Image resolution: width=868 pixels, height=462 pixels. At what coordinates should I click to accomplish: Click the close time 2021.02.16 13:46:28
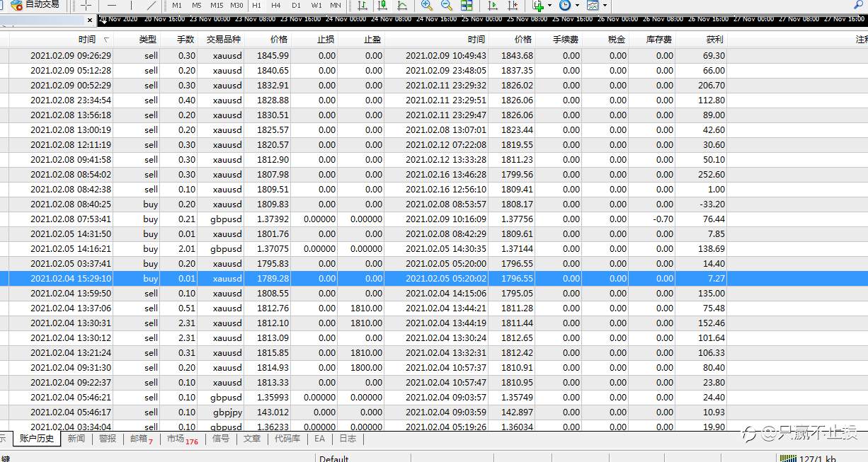coord(446,174)
